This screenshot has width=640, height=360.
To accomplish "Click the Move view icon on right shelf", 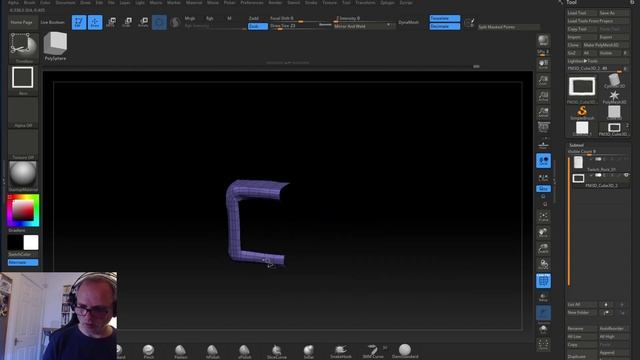I will click(x=543, y=233).
